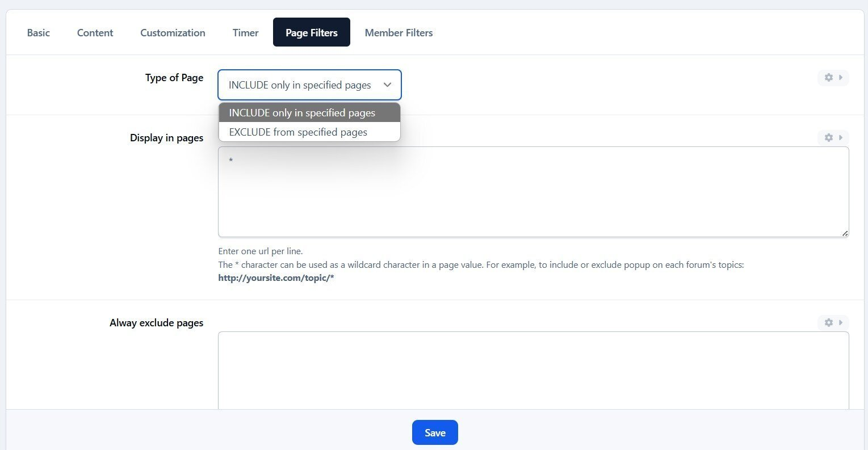Open the Type of Page dropdown
This screenshot has height=450, width=868.
pos(309,85)
